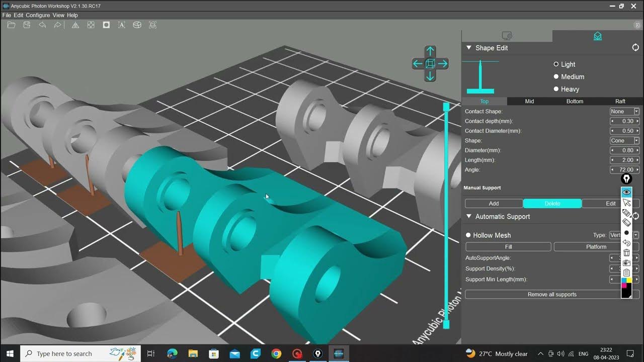Click the view cube center icon

pos(430,64)
